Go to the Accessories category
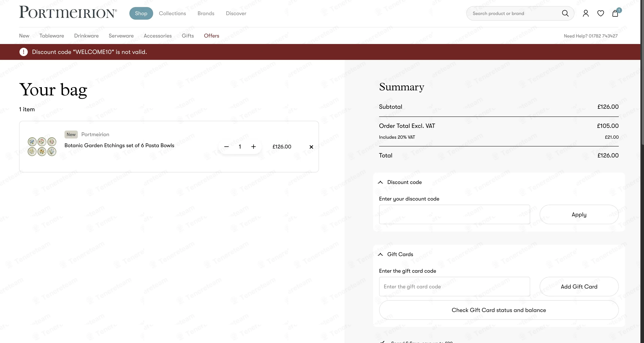Image resolution: width=644 pixels, height=343 pixels. tap(157, 36)
